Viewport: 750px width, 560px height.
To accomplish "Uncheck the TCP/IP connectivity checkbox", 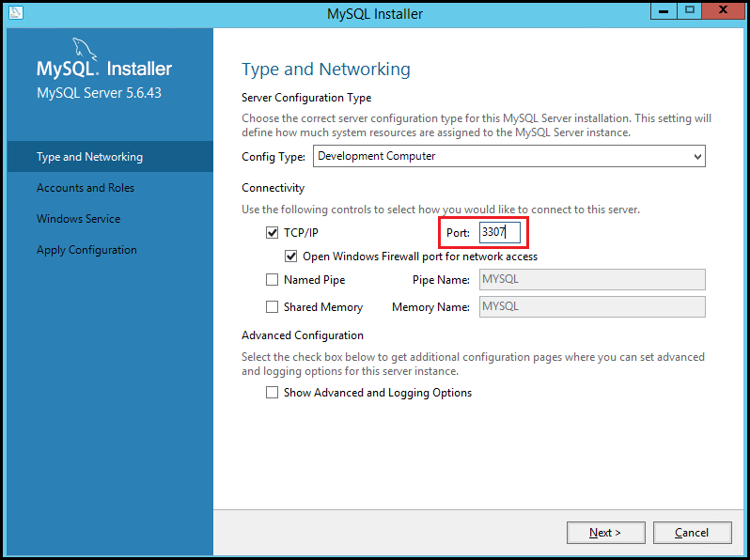I will (273, 232).
